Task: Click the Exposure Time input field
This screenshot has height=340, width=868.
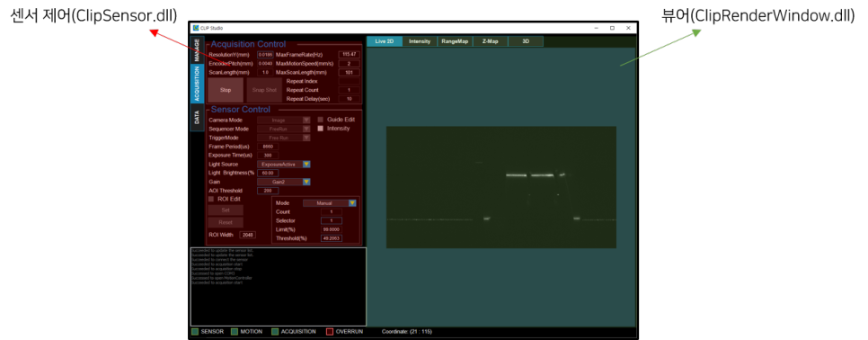Action: [x=268, y=156]
